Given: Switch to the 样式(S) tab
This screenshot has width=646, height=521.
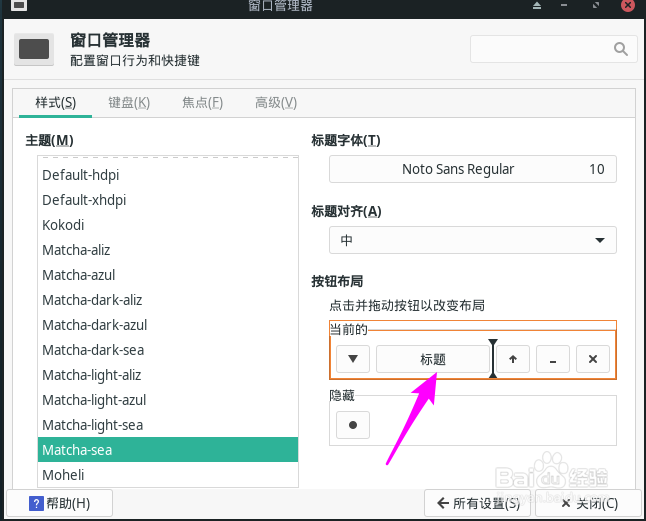Looking at the screenshot, I should (x=56, y=103).
